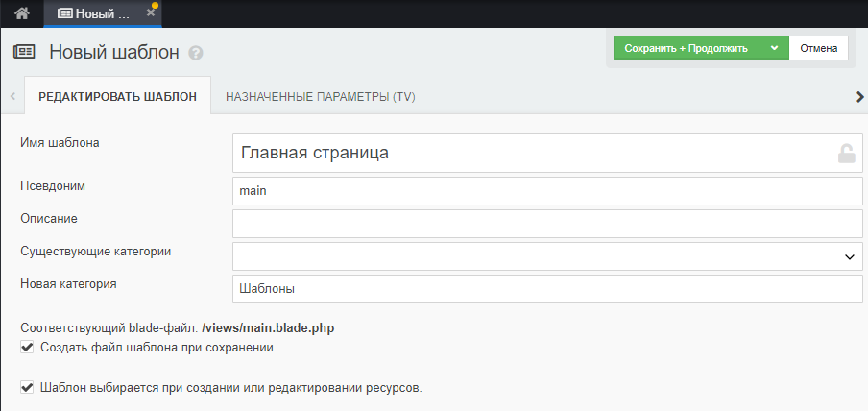Image resolution: width=868 pixels, height=411 pixels.
Task: Click the Отмена button
Action: pyautogui.click(x=818, y=48)
